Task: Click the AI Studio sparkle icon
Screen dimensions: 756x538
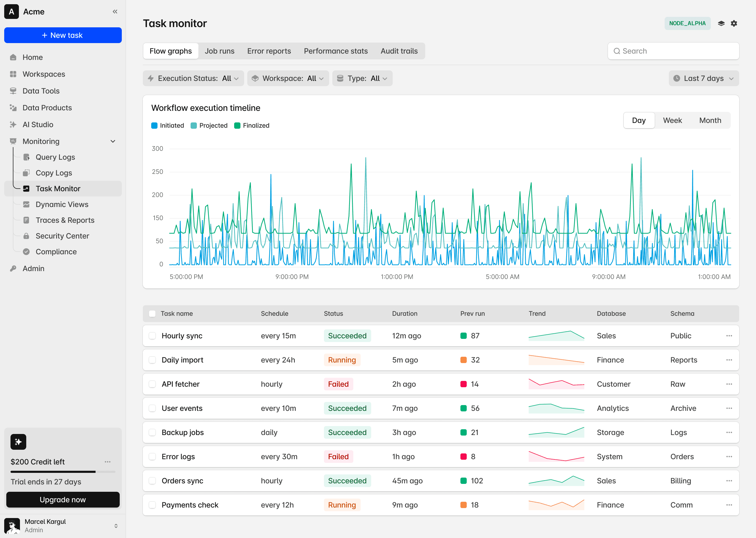Action: click(x=13, y=125)
